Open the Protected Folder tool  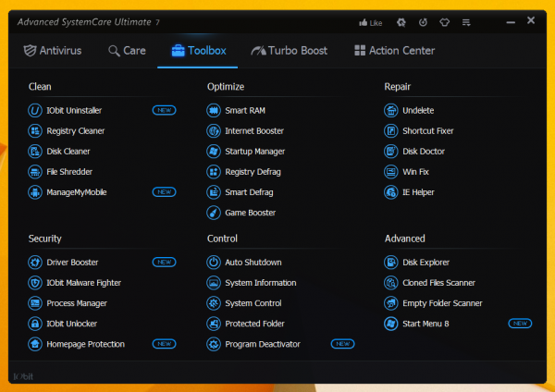(x=245, y=324)
